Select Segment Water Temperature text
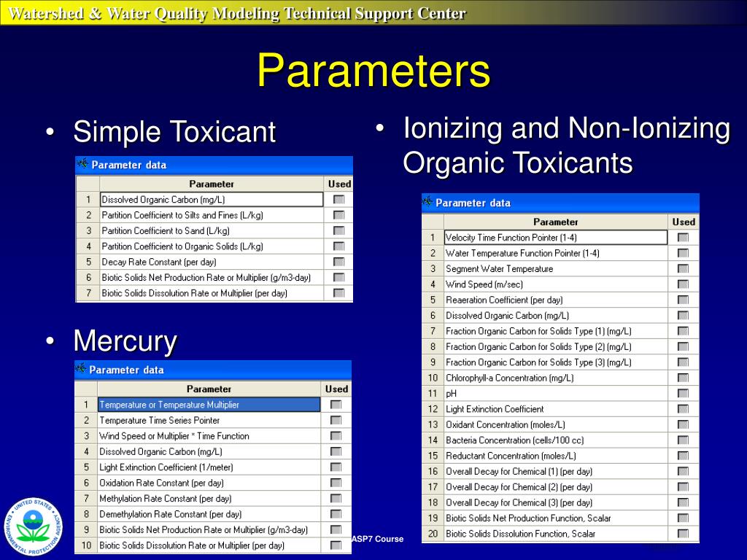Screen dimensions: 747x560 (499, 268)
